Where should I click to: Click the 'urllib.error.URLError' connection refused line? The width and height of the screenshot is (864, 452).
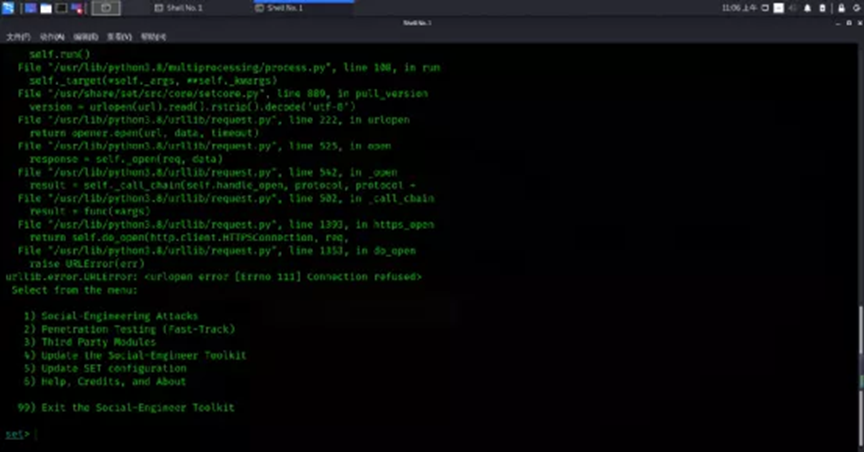coord(214,277)
